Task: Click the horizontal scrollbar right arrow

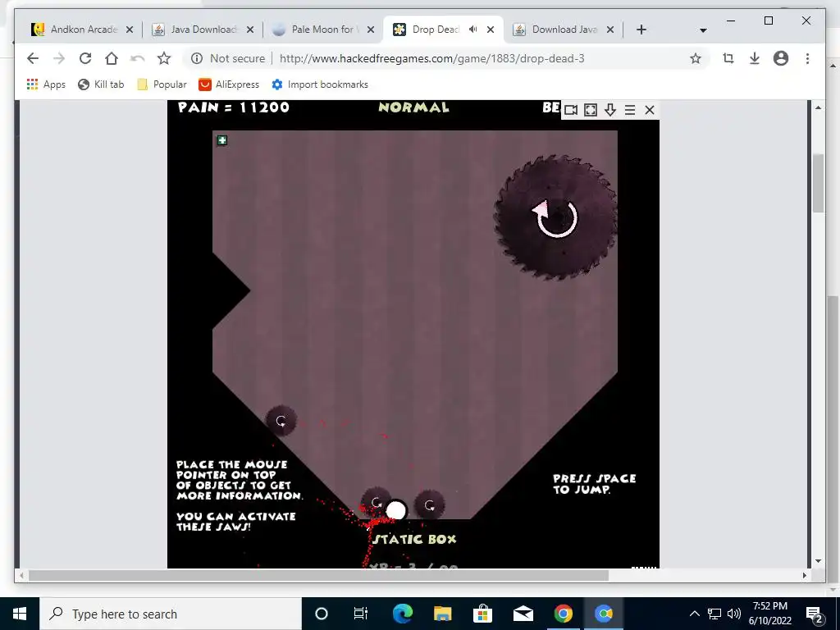Action: coord(804,575)
